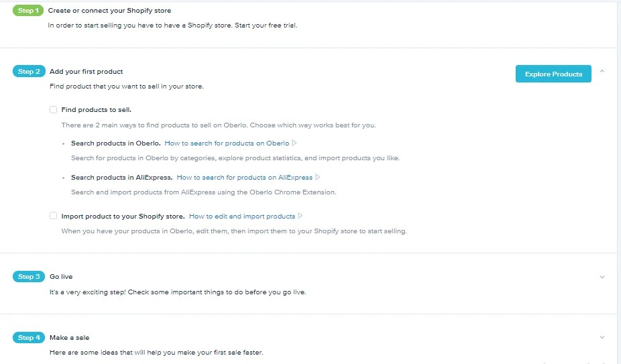Click play icon after AliExpress search link
Viewport: 621px width, 364px height.
coord(318,177)
